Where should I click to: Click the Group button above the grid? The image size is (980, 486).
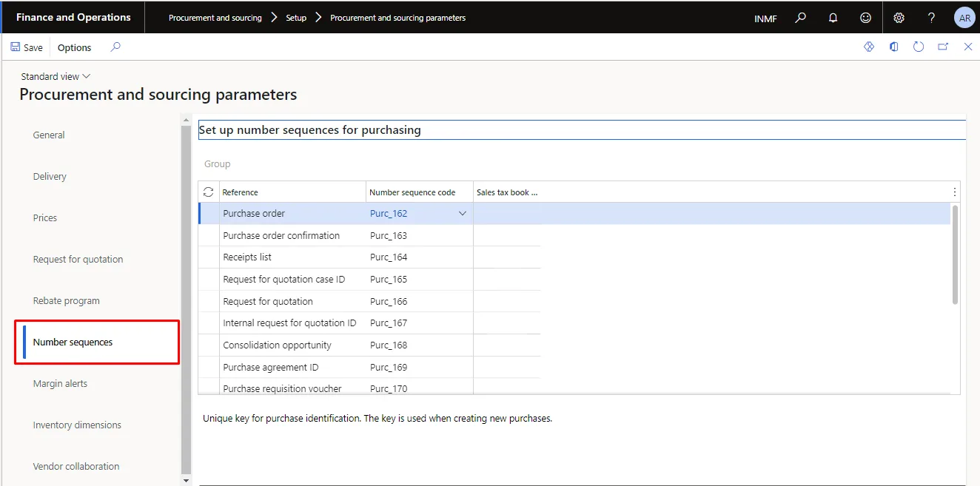coord(217,163)
